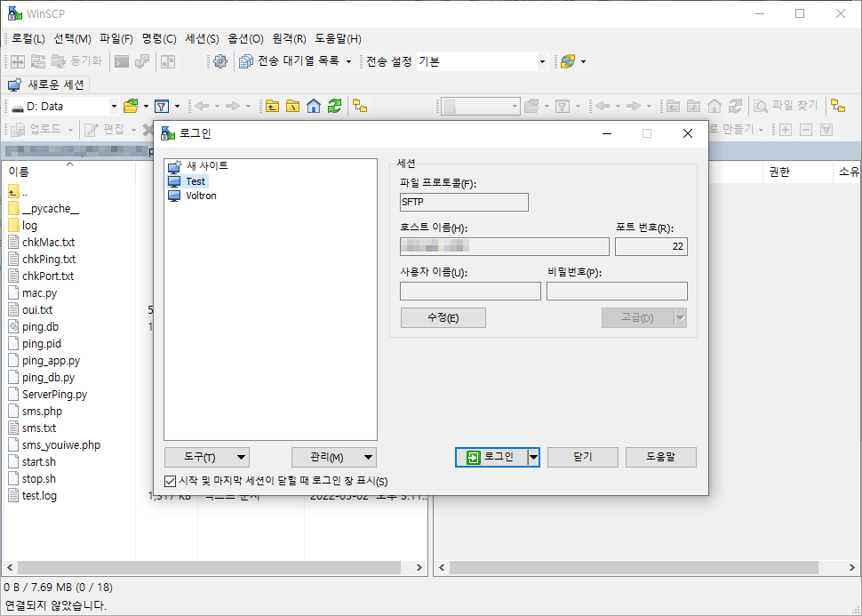Click the local open directory folder icon
862x616 pixels.
click(x=131, y=106)
